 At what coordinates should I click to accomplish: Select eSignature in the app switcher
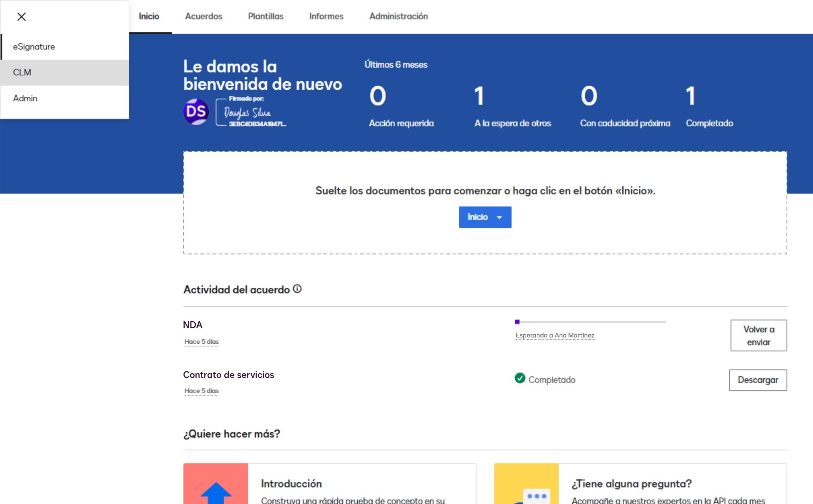[x=34, y=47]
